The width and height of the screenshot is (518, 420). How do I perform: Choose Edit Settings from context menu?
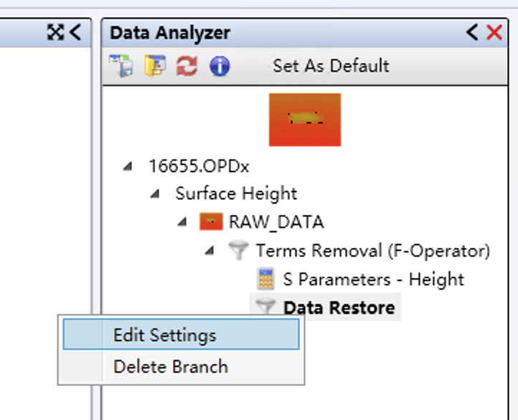tap(164, 335)
